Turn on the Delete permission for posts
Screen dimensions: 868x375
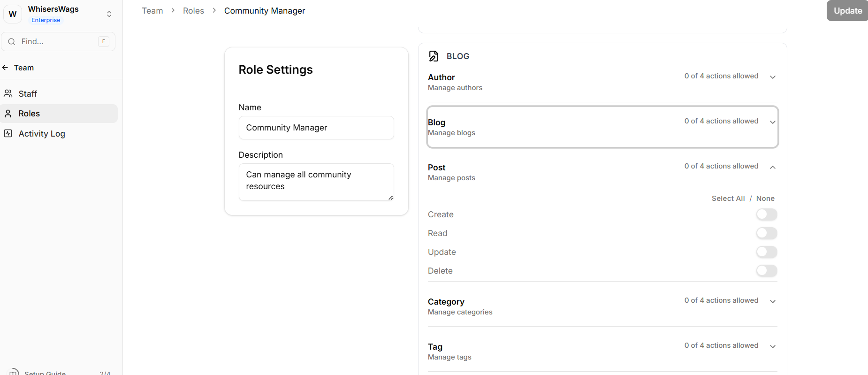tap(766, 271)
